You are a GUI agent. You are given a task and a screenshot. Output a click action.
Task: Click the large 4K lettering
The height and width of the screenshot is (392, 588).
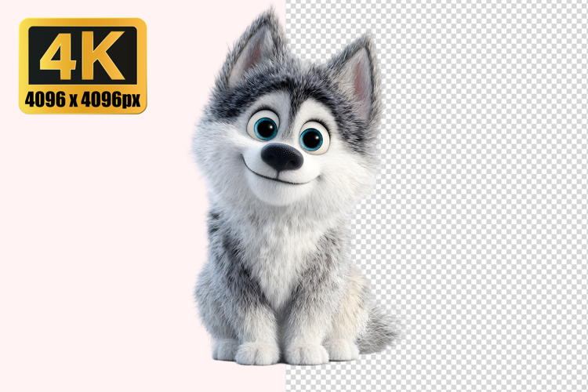click(82, 56)
